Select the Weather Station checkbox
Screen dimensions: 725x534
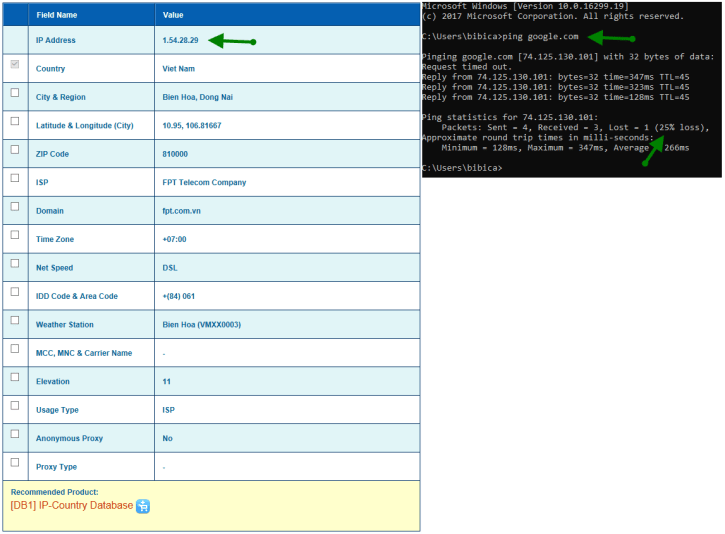[14, 320]
